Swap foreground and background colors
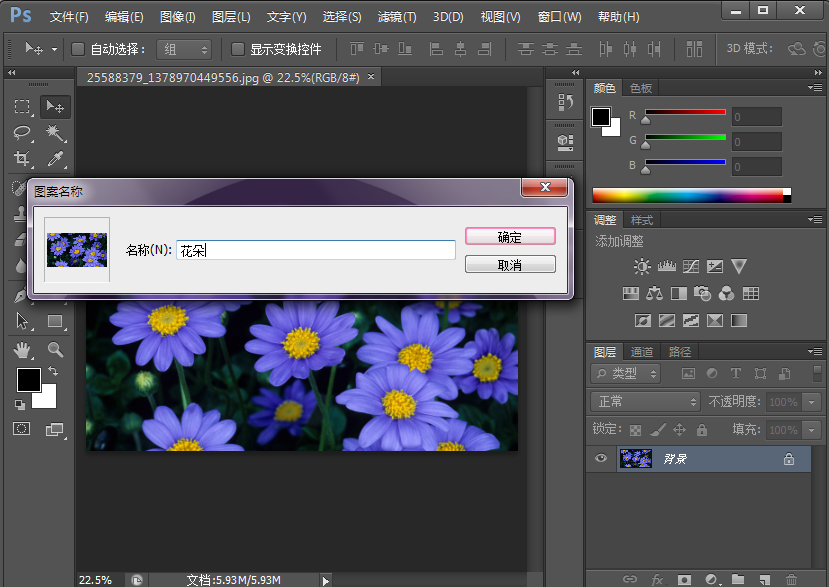 [x=53, y=371]
